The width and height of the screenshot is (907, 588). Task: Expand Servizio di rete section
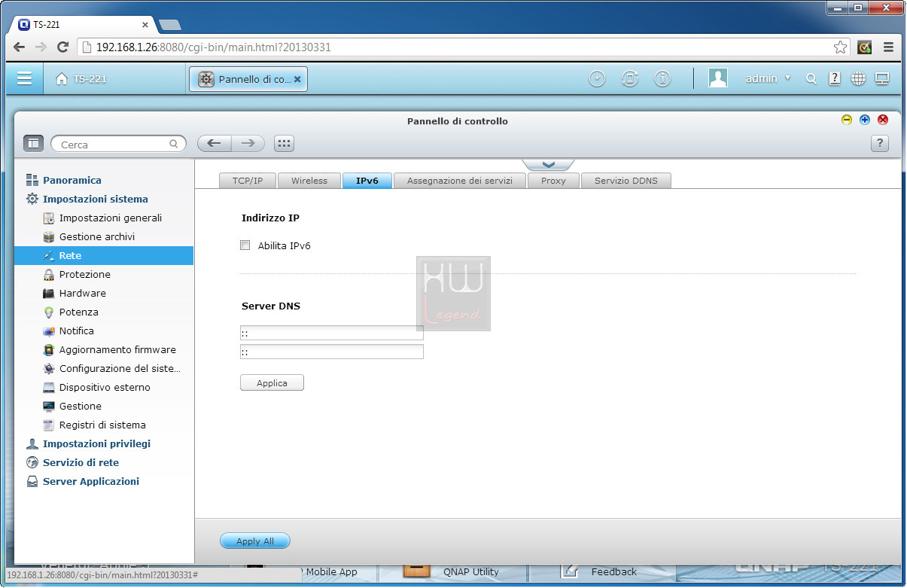coord(81,463)
